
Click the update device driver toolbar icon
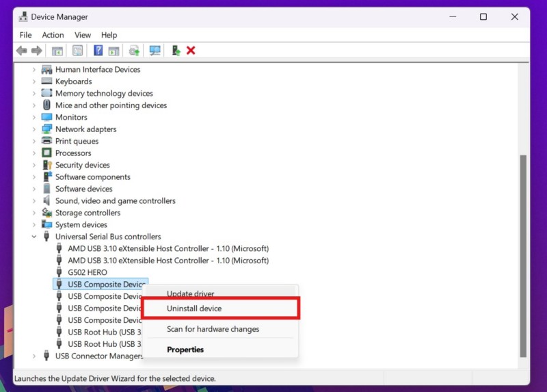click(x=176, y=51)
